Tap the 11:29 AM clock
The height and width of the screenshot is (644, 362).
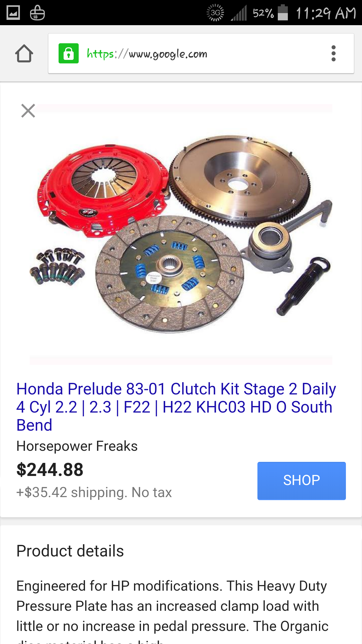[326, 13]
